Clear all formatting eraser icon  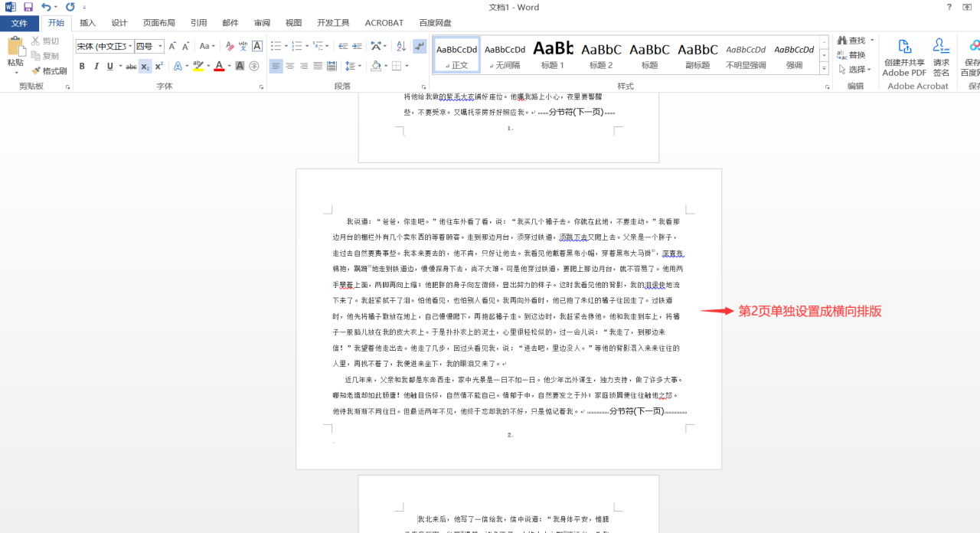(x=230, y=46)
